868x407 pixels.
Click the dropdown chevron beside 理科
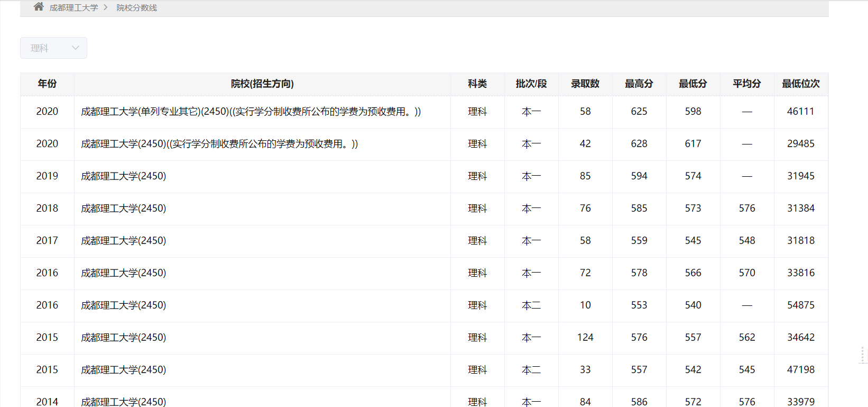click(76, 48)
